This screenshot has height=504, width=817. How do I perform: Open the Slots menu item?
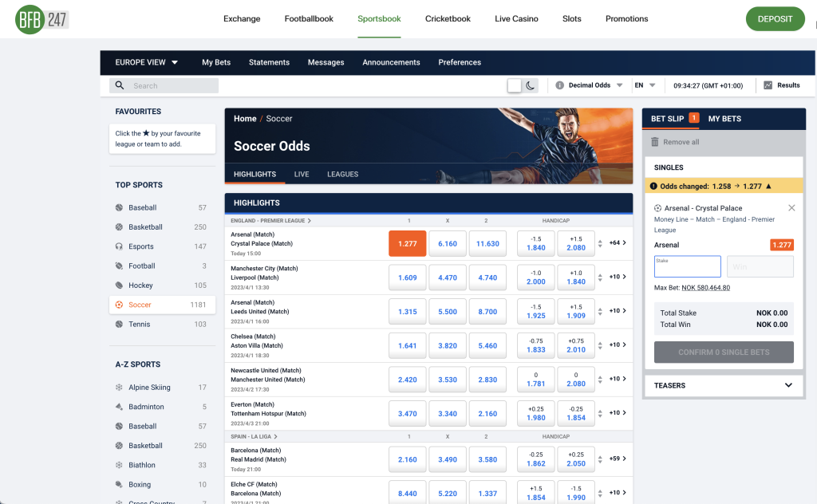coord(571,19)
